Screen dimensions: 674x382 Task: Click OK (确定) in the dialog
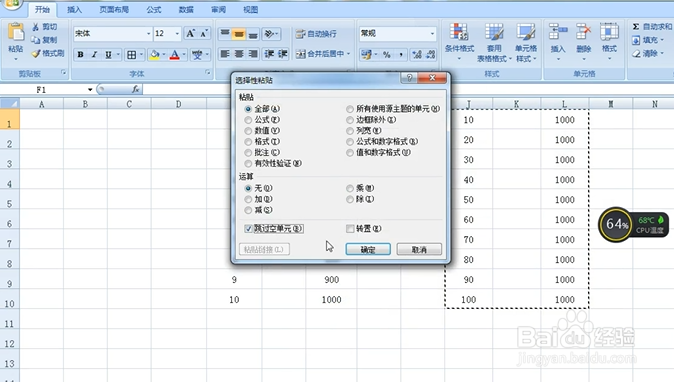(368, 249)
